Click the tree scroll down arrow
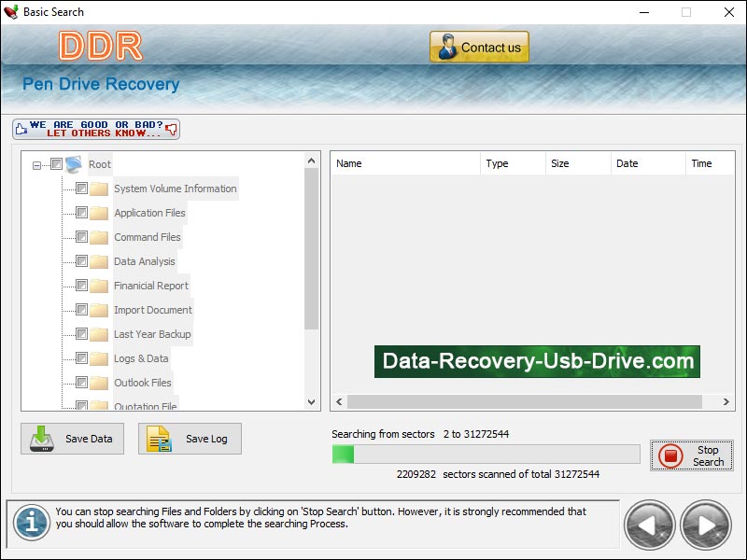This screenshot has width=747, height=560. tap(312, 402)
